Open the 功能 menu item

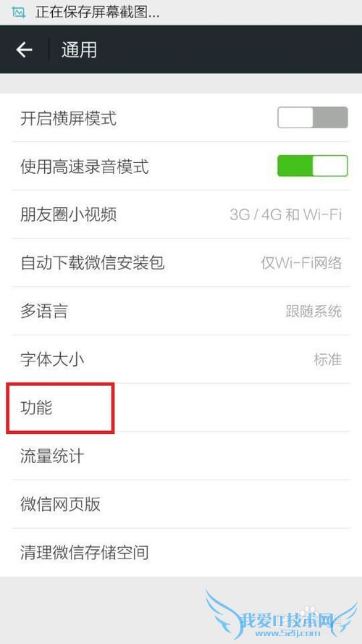[x=180, y=408]
